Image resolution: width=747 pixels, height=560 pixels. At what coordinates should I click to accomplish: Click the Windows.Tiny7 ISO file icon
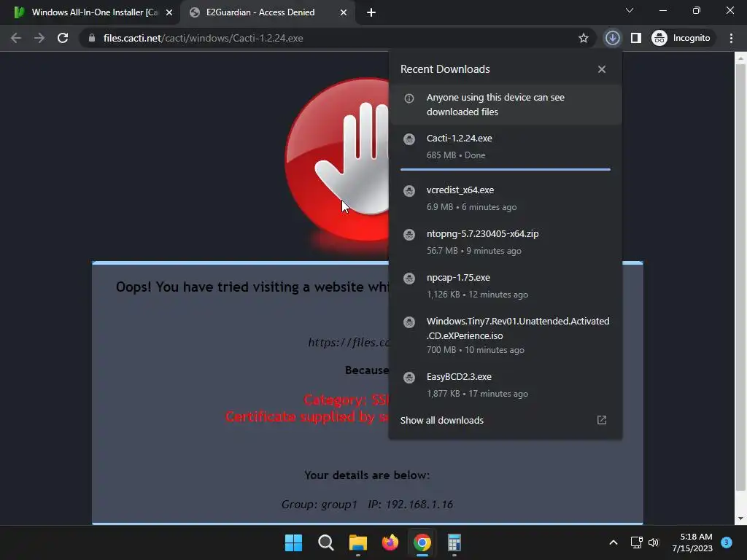409,322
